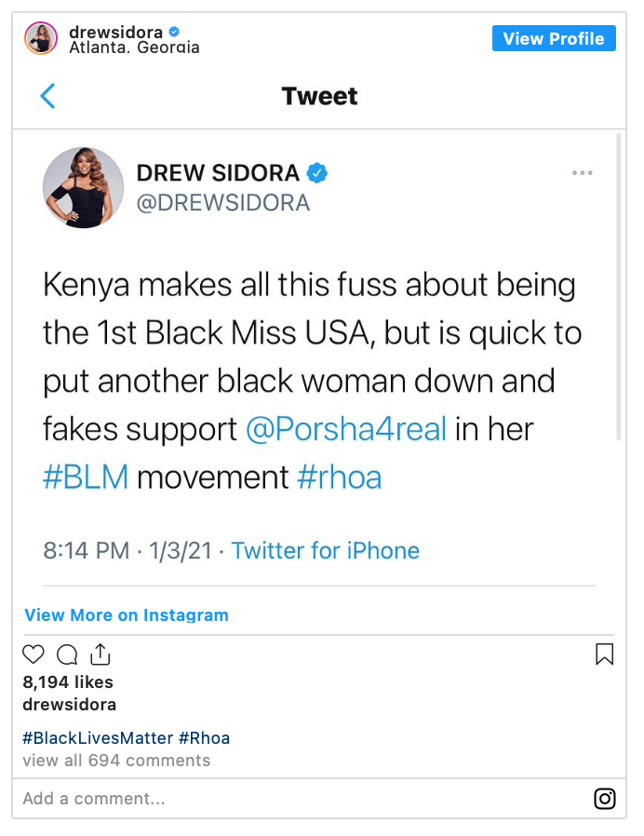Open comments via speech bubble icon
This screenshot has height=836, width=644.
pos(67,654)
